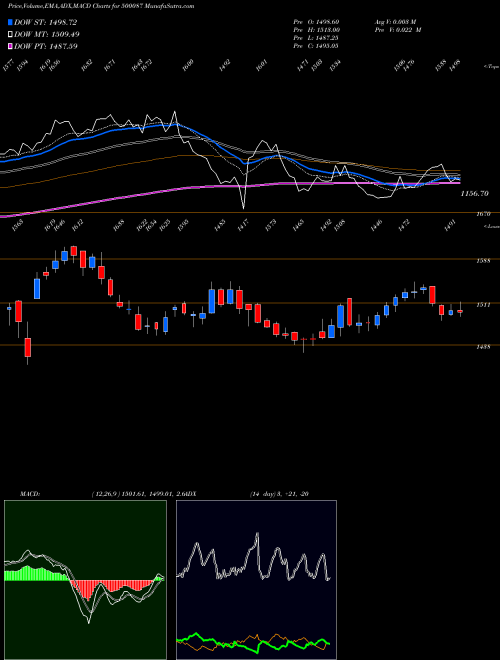Click the top-row price label 1601
This screenshot has width=500, height=660.
(262, 66)
